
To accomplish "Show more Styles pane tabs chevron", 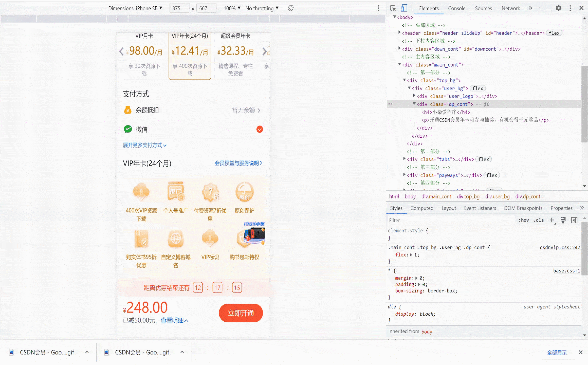I will [582, 208].
